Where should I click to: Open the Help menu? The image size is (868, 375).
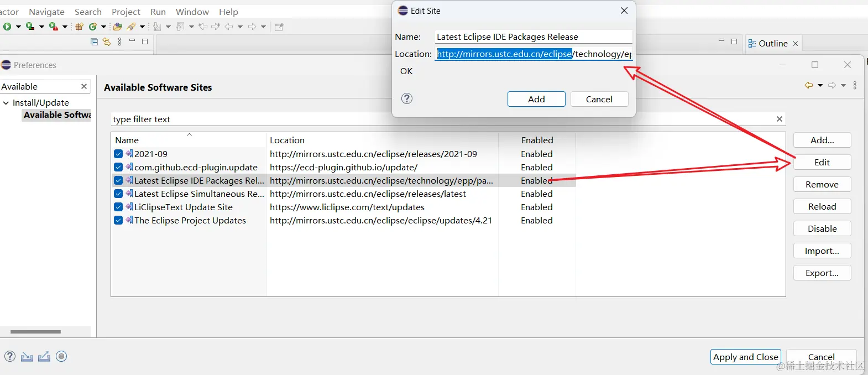coord(228,12)
